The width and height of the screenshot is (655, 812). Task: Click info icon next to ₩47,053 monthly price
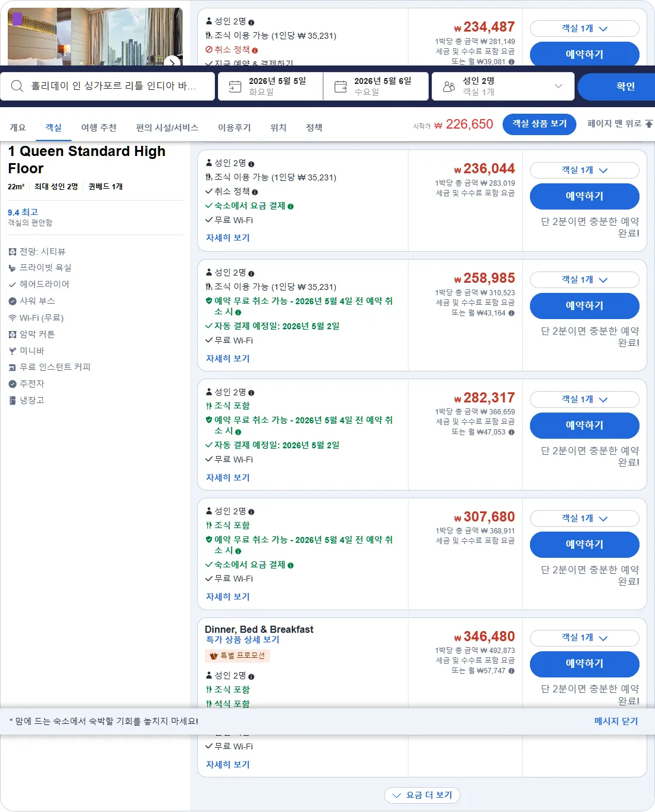(511, 432)
